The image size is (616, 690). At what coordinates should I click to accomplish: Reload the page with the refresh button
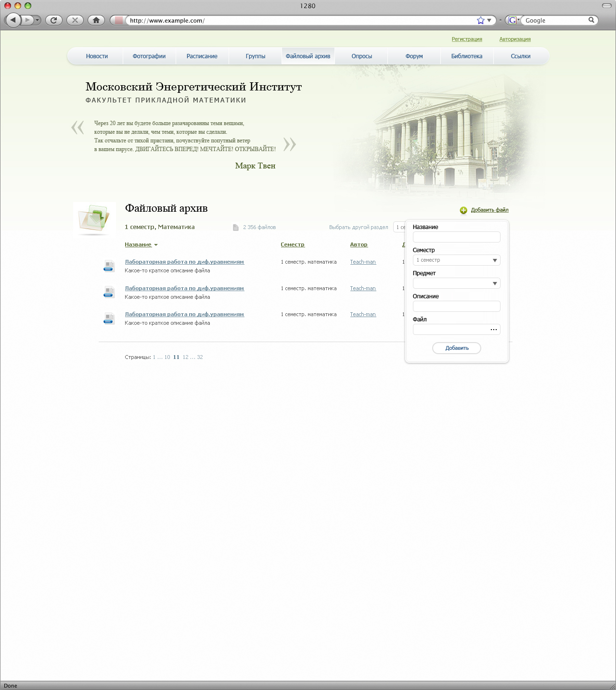pos(54,20)
